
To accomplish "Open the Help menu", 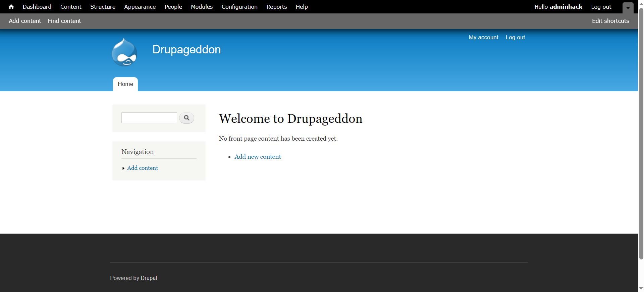I will click(302, 7).
